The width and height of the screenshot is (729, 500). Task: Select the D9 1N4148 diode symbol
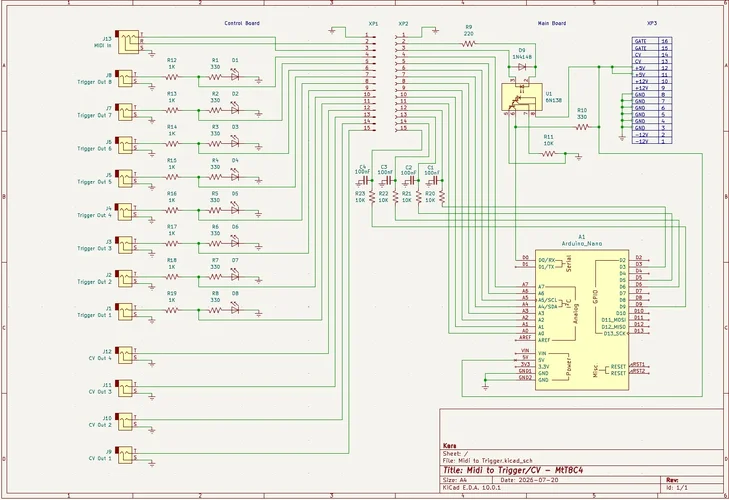[x=522, y=67]
